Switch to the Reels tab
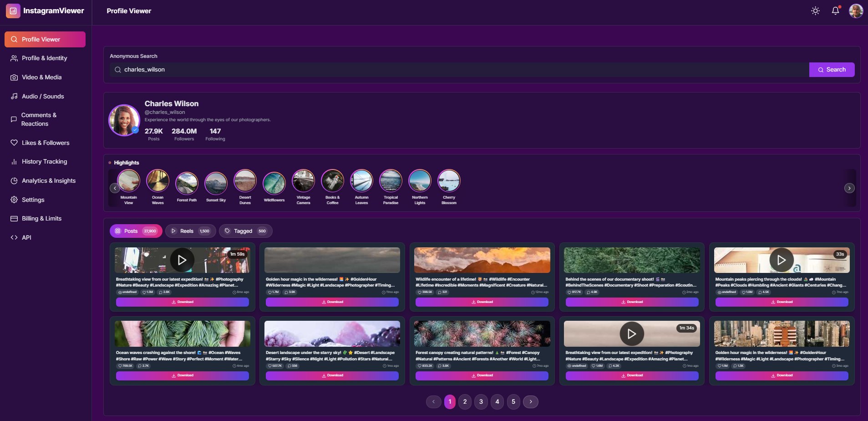This screenshot has width=868, height=421. point(190,231)
